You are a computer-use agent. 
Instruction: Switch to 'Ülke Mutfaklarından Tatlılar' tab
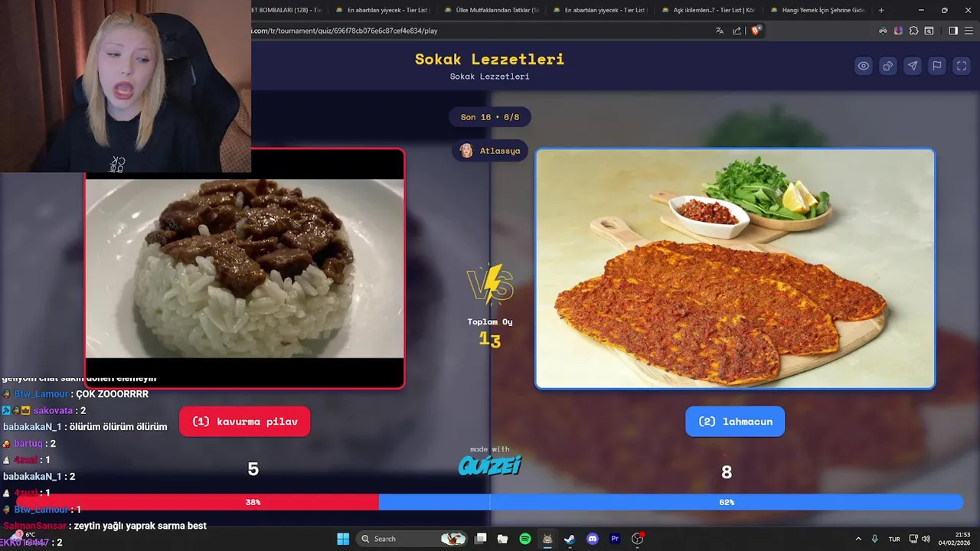click(x=492, y=10)
